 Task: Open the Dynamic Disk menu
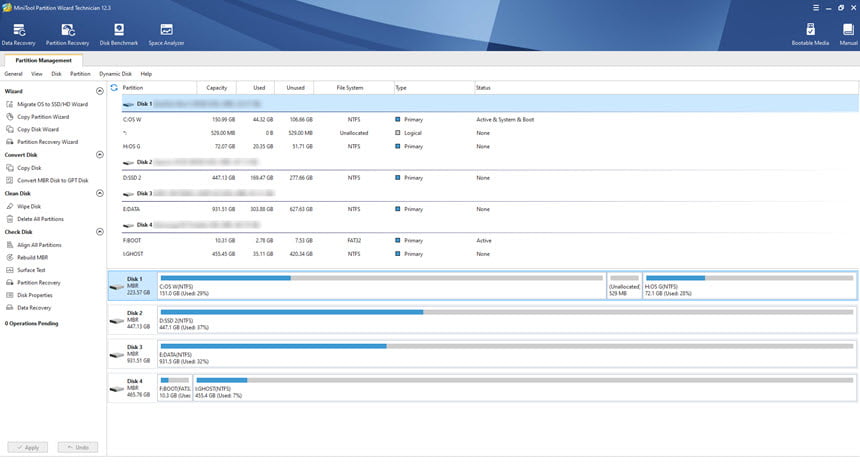pyautogui.click(x=115, y=74)
